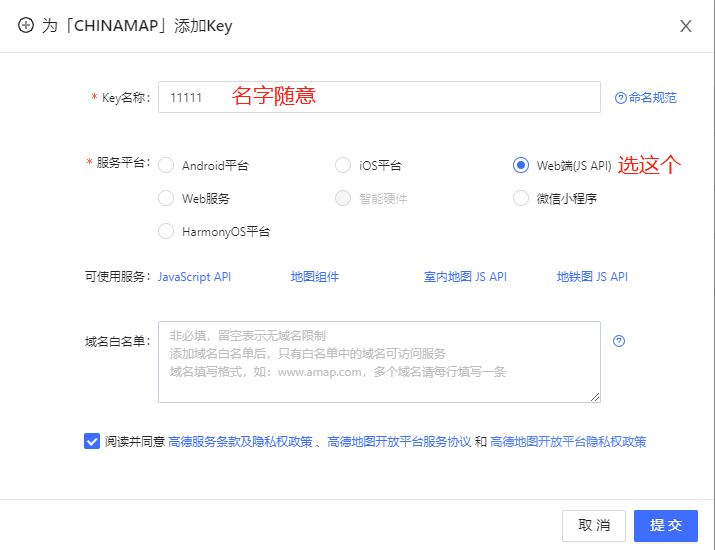Image resolution: width=715 pixels, height=550 pixels.
Task: Open the 高德服务条款及隐私权政策 link
Action: 240,441
